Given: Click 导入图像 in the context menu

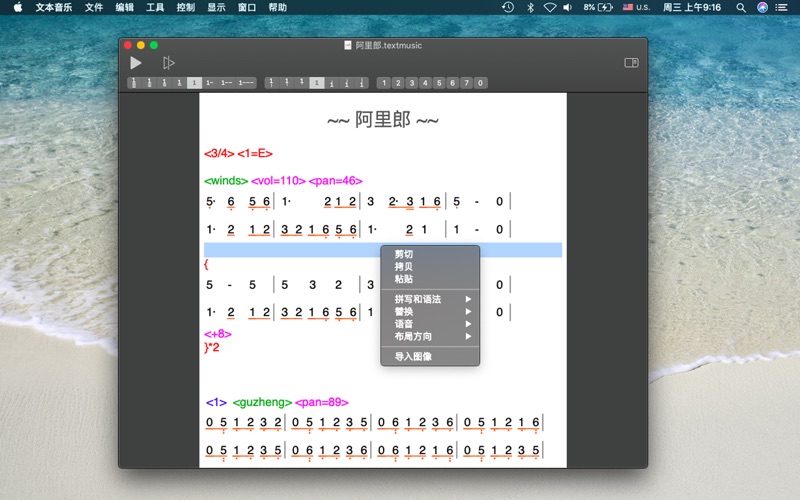Looking at the screenshot, I should coord(414,356).
